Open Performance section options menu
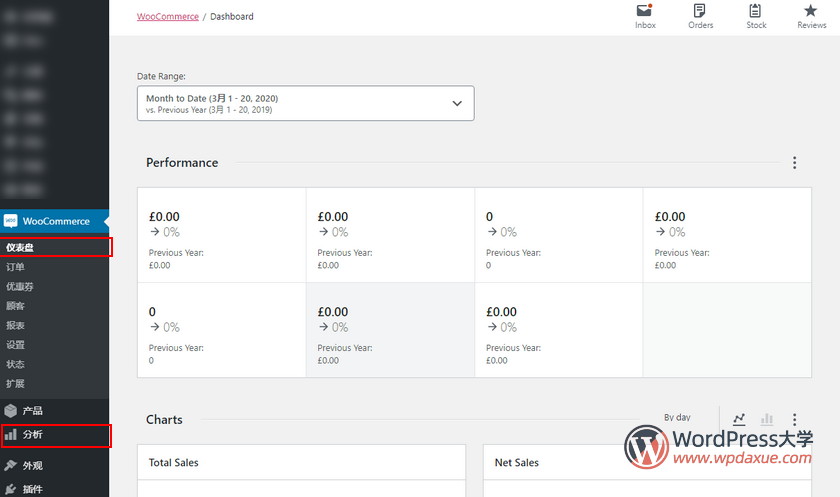 [x=795, y=163]
